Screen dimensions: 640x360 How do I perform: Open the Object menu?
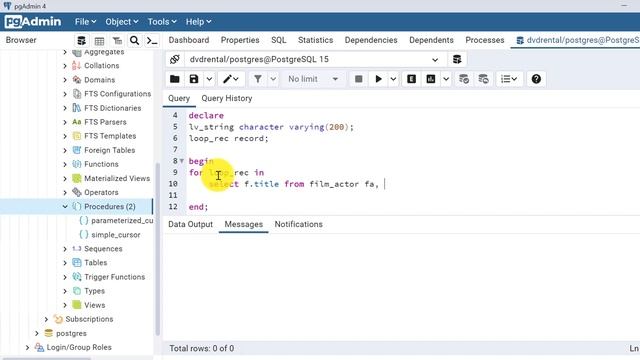coord(122,22)
